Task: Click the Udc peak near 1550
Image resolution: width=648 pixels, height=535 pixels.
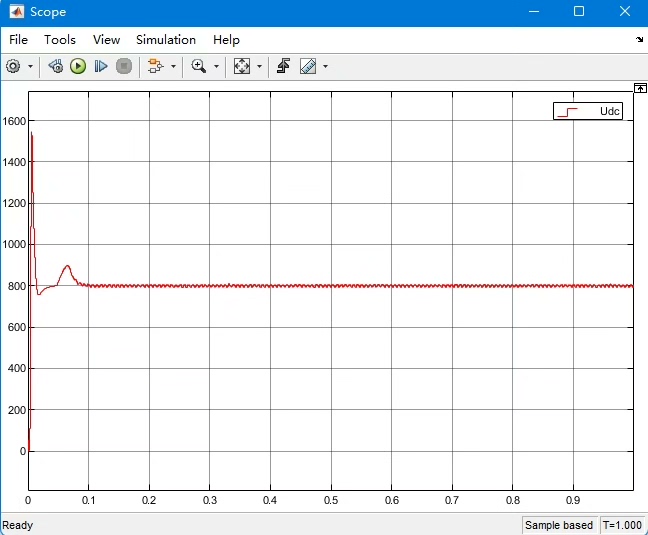Action: point(31,133)
